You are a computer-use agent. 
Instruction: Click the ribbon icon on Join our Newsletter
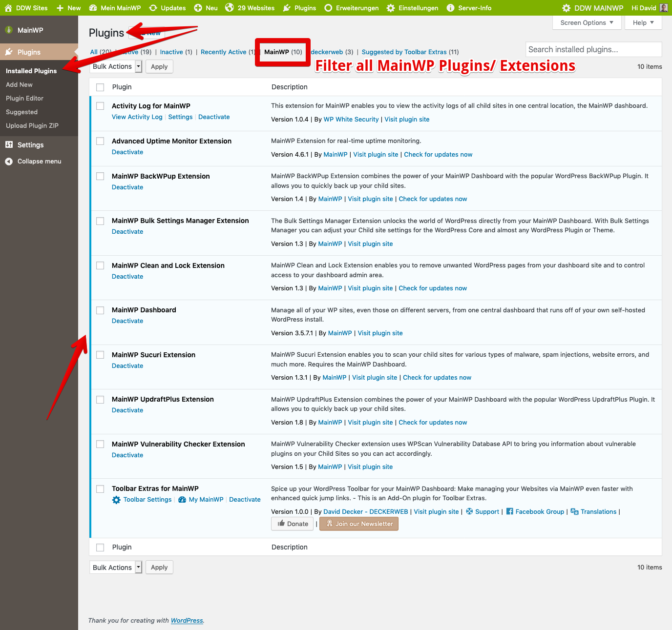[x=330, y=524]
